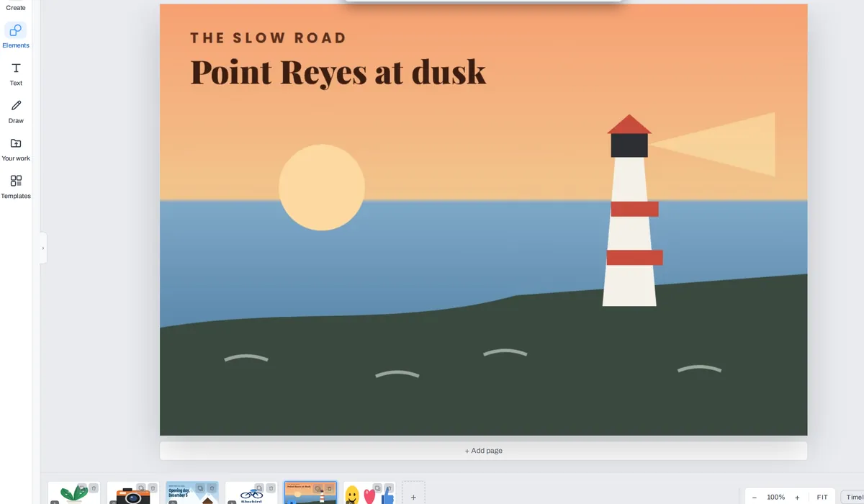Duplicate the emoji page
This screenshot has width=864, height=504.
click(377, 488)
